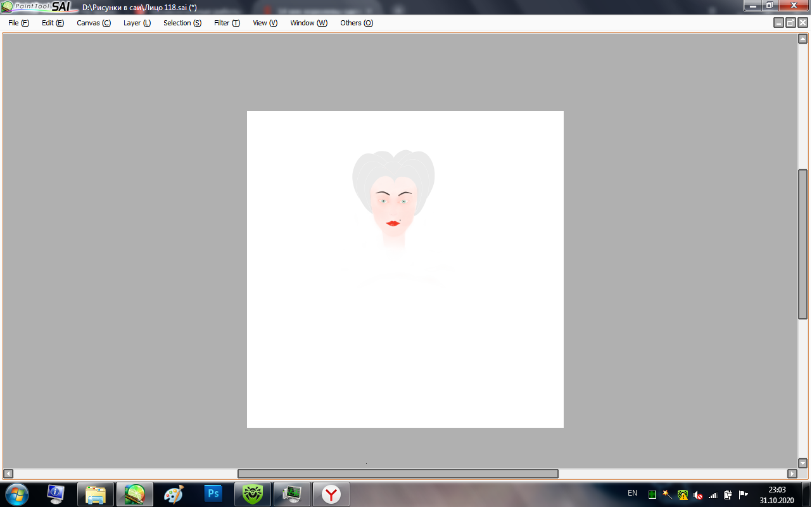Open Dr.Web green spider taskbar icon
Screen dimensions: 812x507
pos(252,494)
